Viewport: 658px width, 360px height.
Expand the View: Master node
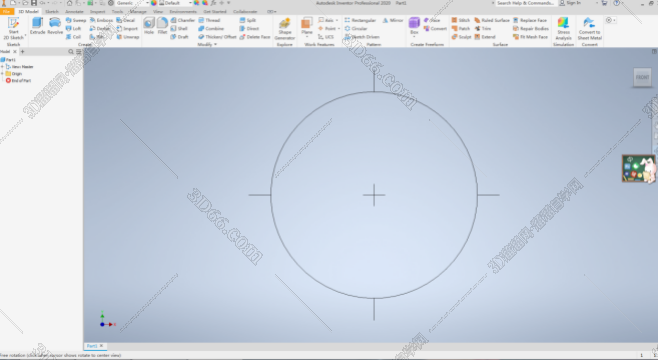click(2, 66)
